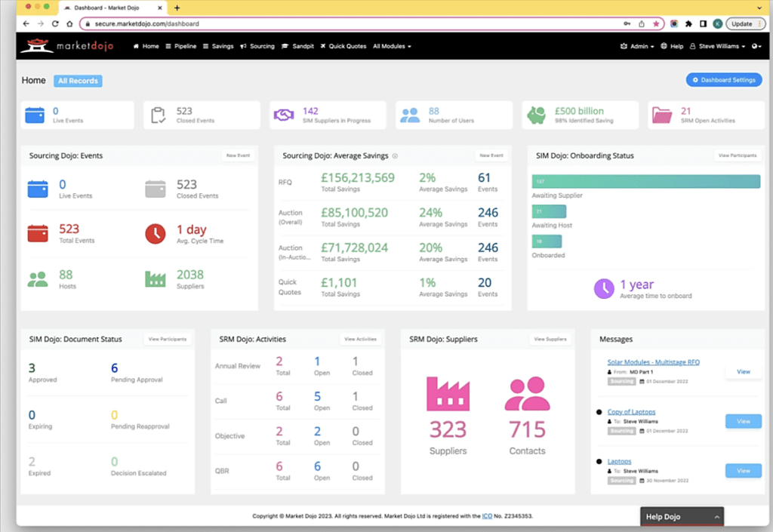This screenshot has height=532, width=773.
Task: Click the Awaiting Supplier progress bar
Action: [x=645, y=182]
